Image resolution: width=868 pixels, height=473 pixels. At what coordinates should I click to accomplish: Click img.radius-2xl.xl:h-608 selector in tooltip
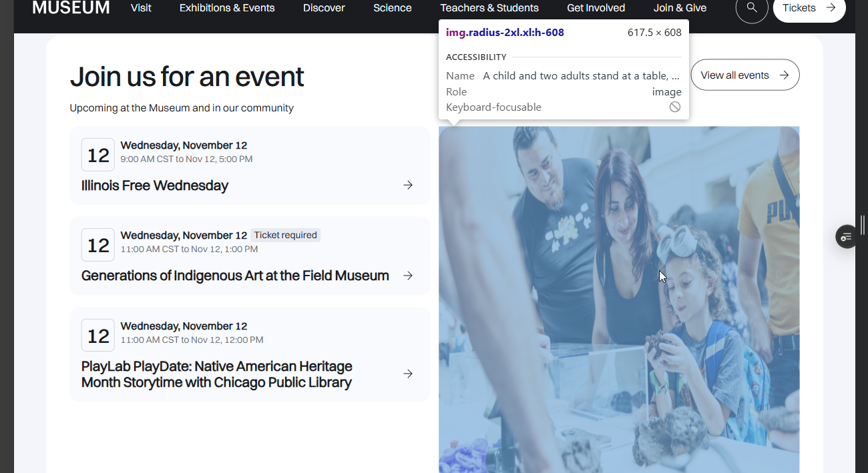coord(505,33)
